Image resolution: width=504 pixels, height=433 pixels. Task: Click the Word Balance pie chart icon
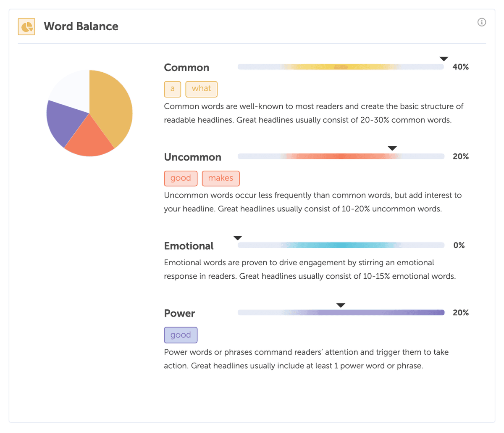coord(26,26)
